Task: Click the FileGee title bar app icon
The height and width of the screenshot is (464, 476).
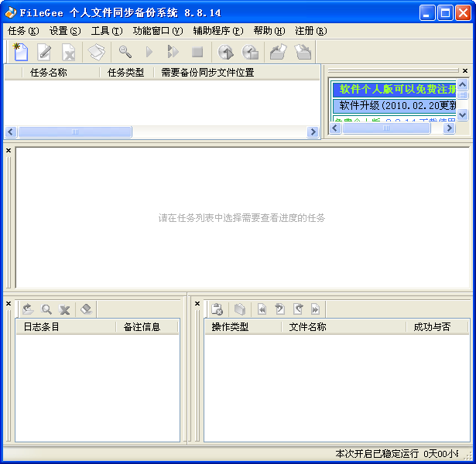Action: point(11,12)
